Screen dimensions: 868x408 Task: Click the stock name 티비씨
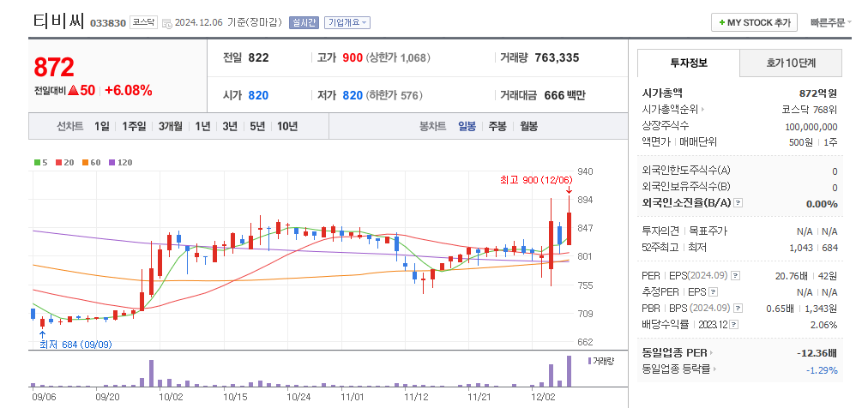click(58, 22)
